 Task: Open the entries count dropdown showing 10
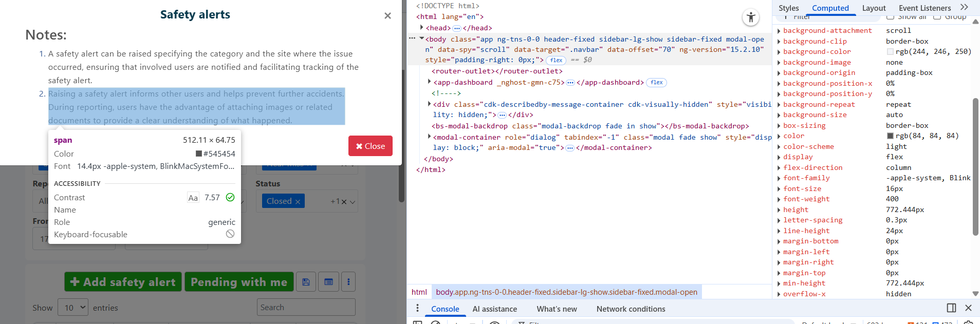[73, 308]
